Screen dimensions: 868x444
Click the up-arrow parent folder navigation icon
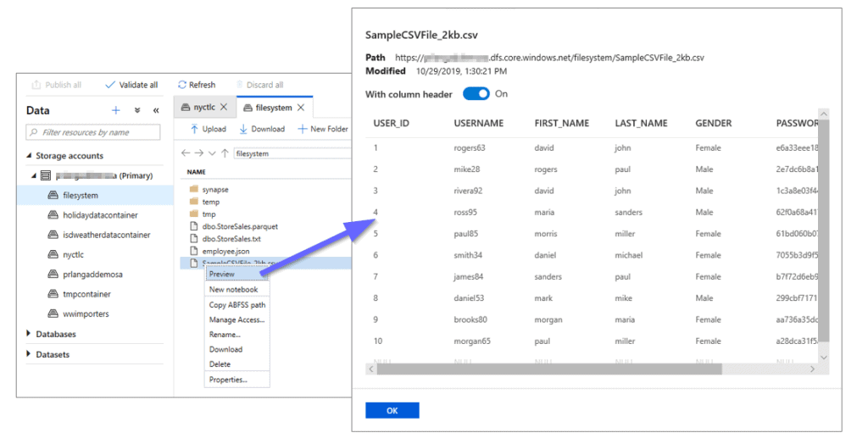click(x=225, y=153)
